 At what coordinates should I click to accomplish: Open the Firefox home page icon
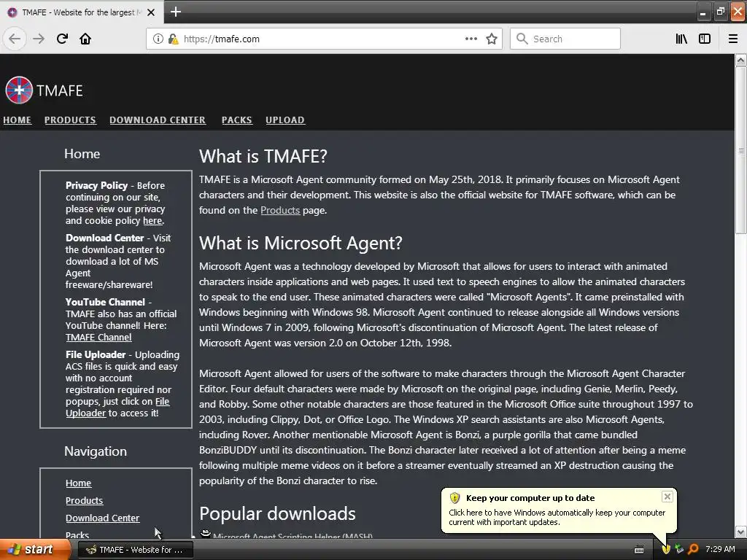(x=85, y=39)
